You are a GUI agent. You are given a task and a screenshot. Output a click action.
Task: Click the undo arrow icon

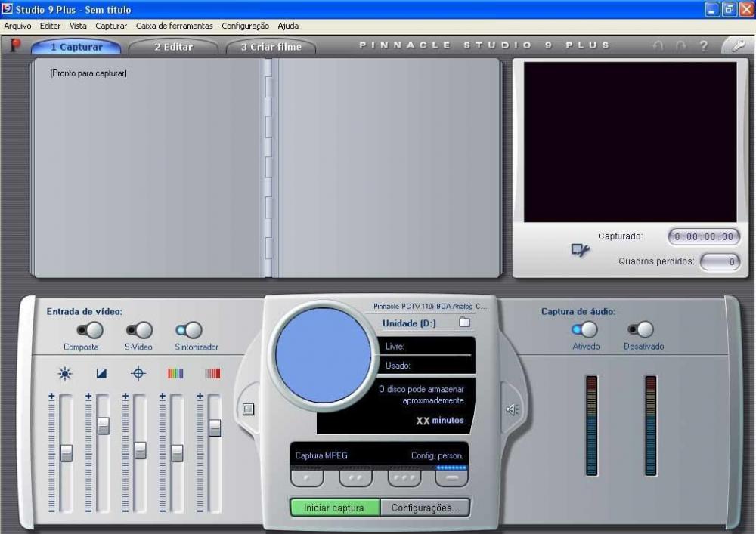[658, 46]
